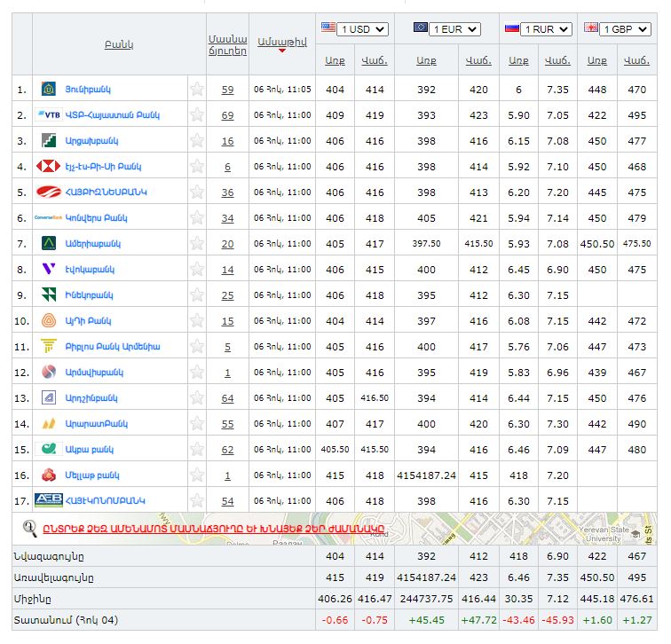Toggle favorite star for Յունիբանկ
The height and width of the screenshot is (644, 671).
coord(197,90)
